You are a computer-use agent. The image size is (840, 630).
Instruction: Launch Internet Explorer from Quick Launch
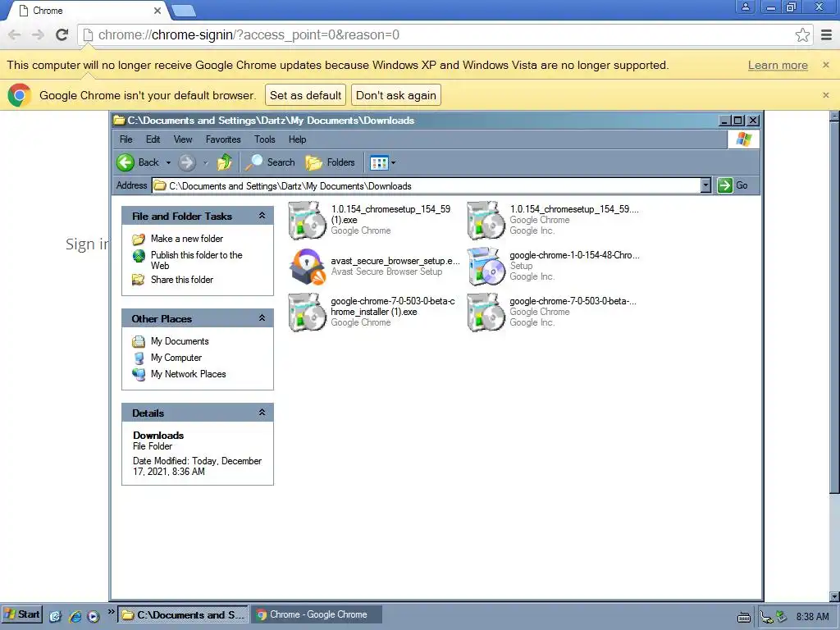coord(75,616)
